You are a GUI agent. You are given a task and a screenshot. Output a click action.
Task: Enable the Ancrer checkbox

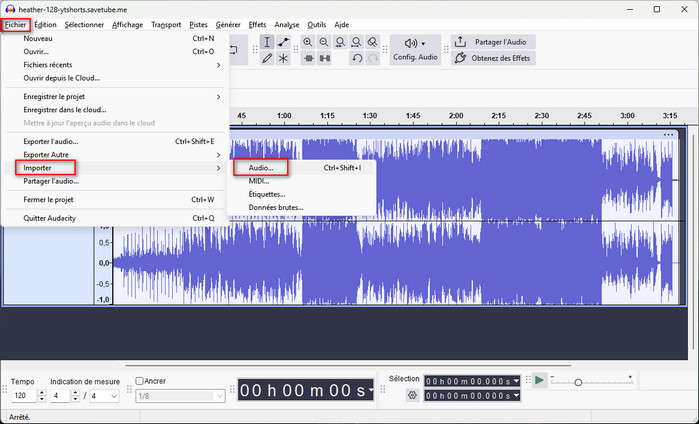[x=140, y=381]
